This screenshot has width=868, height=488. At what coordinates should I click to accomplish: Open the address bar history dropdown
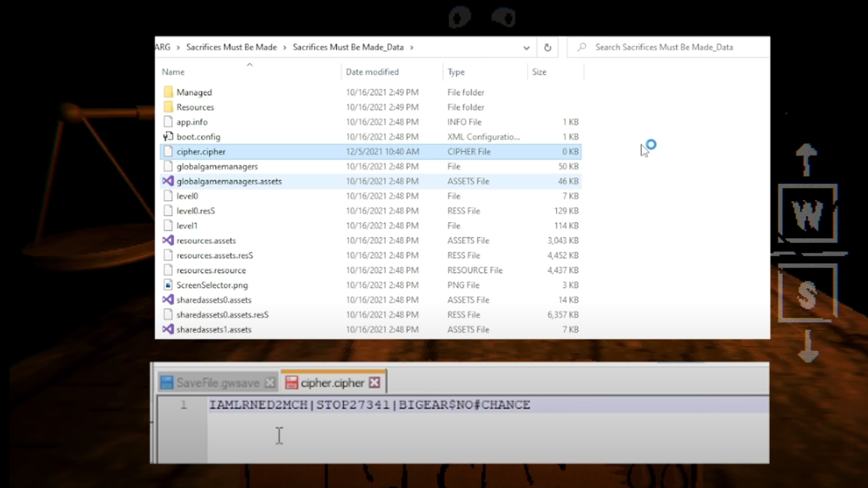(x=526, y=48)
